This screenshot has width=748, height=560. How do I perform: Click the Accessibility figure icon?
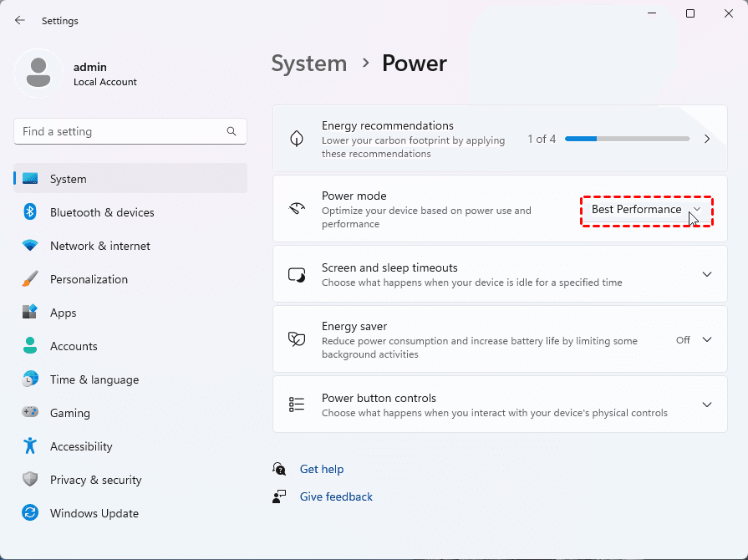click(30, 446)
